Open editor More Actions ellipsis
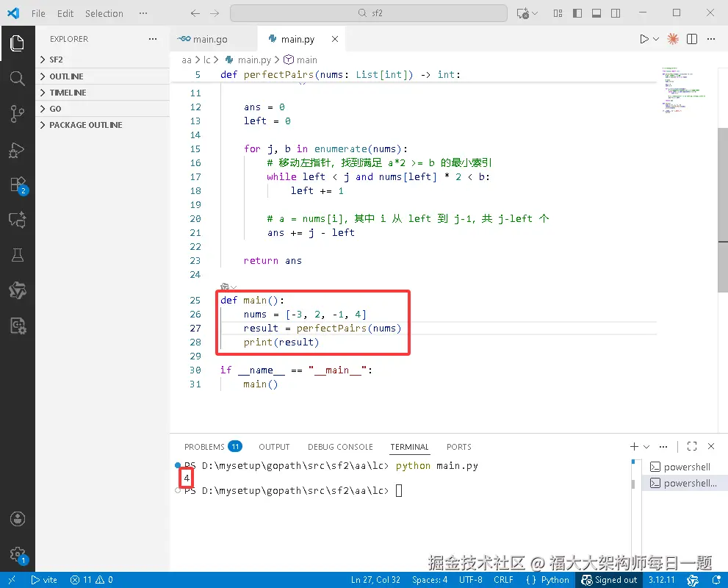Viewport: 728px width, 588px height. (711, 39)
